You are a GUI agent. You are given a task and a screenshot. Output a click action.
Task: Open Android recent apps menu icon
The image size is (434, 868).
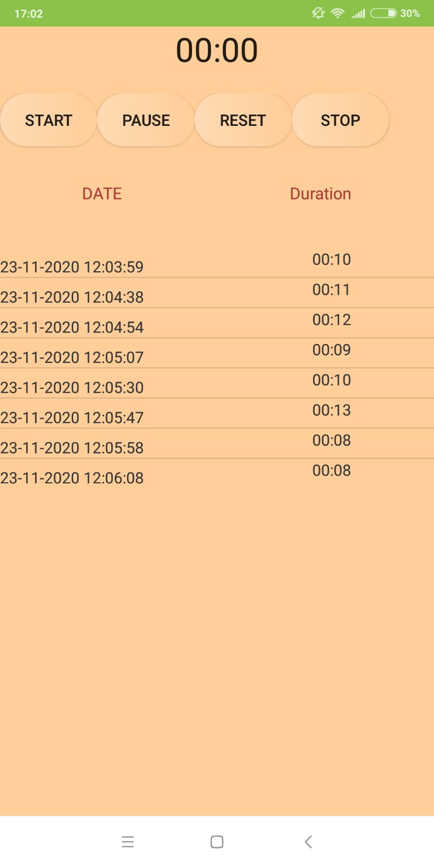pos(127,841)
